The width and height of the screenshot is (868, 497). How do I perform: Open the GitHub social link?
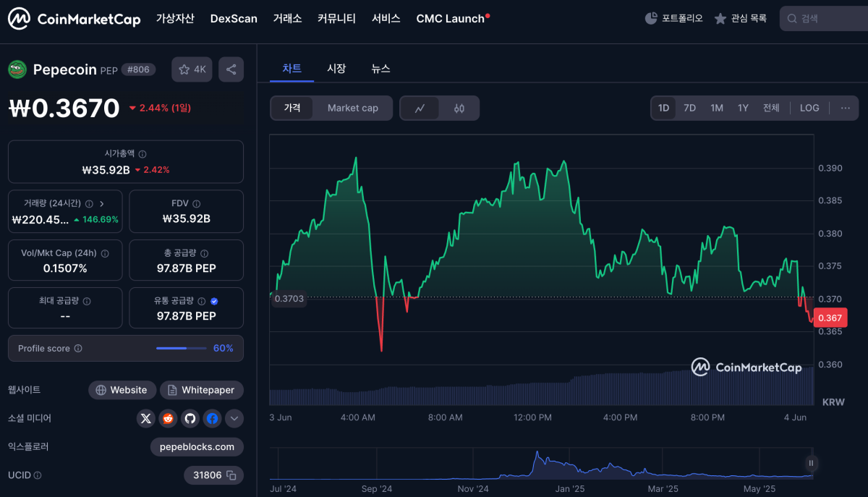click(x=190, y=418)
